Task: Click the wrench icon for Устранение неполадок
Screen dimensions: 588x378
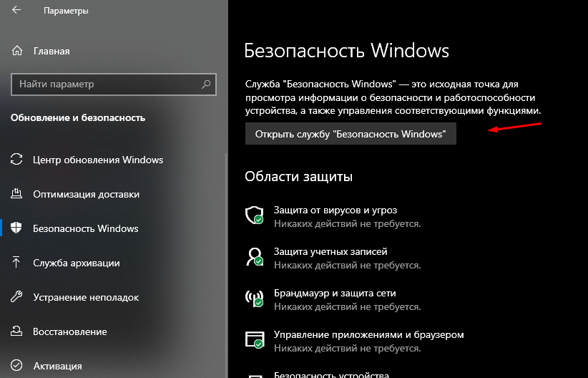Action: (x=17, y=297)
